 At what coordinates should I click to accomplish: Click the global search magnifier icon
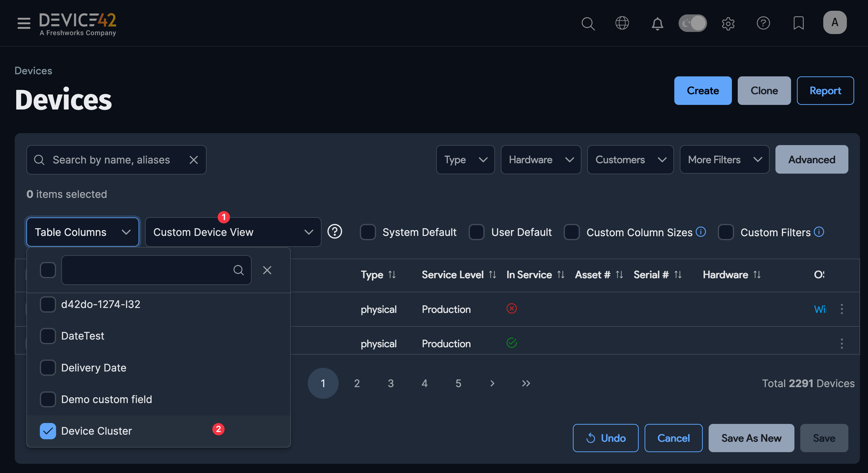coord(588,23)
